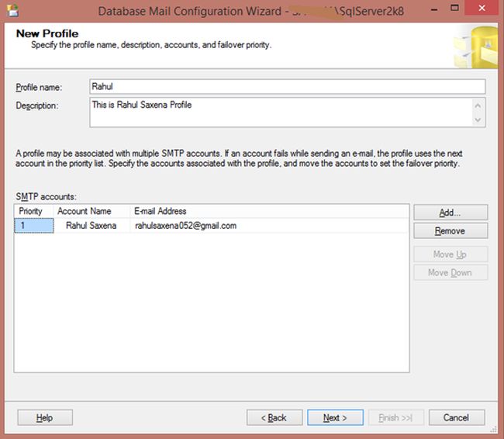This screenshot has height=439, width=504.
Task: Minimize the wizard window
Action: click(434, 9)
